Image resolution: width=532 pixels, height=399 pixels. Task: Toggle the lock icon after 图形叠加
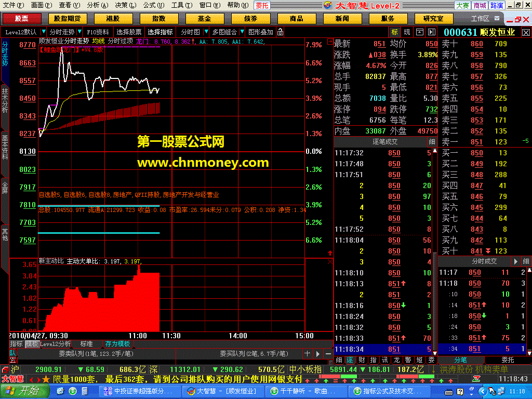[x=280, y=32]
